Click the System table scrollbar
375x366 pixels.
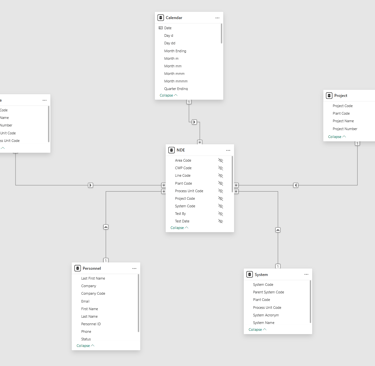coord(310,302)
